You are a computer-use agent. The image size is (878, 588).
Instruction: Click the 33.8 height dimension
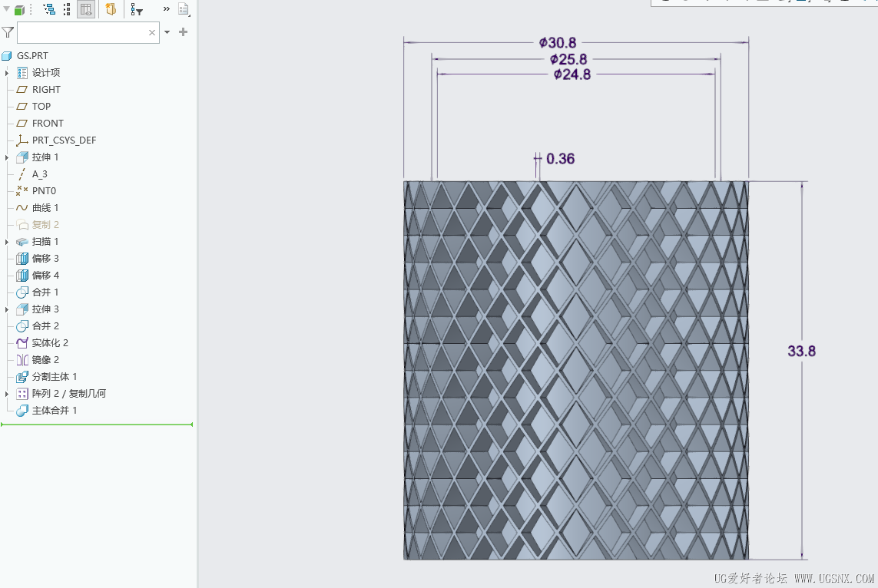801,352
